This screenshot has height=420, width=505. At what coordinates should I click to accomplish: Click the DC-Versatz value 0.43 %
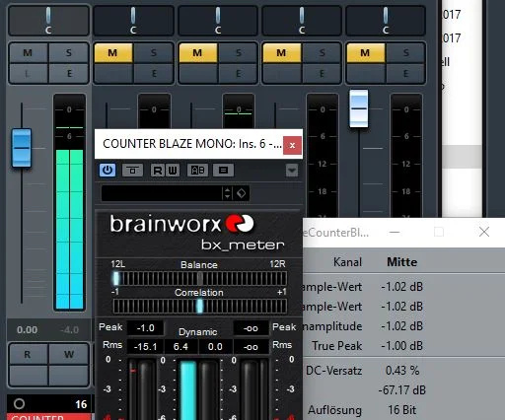click(402, 371)
